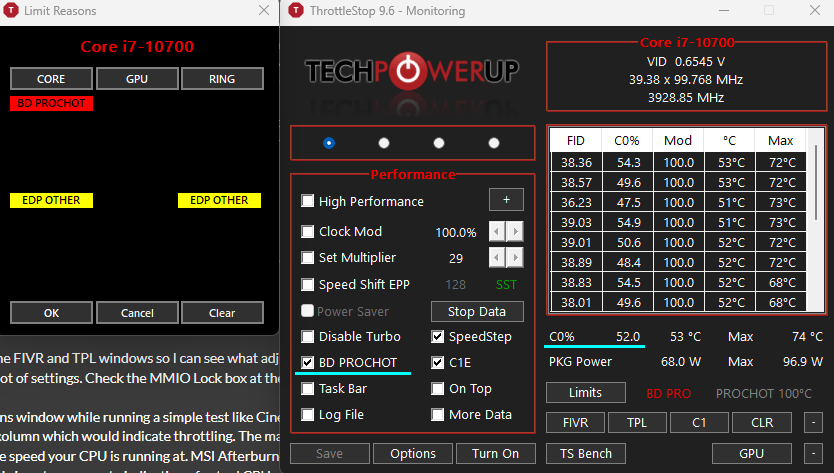Check the Disable Turbo option
Viewport: 834px width, 473px height.
pyautogui.click(x=307, y=336)
